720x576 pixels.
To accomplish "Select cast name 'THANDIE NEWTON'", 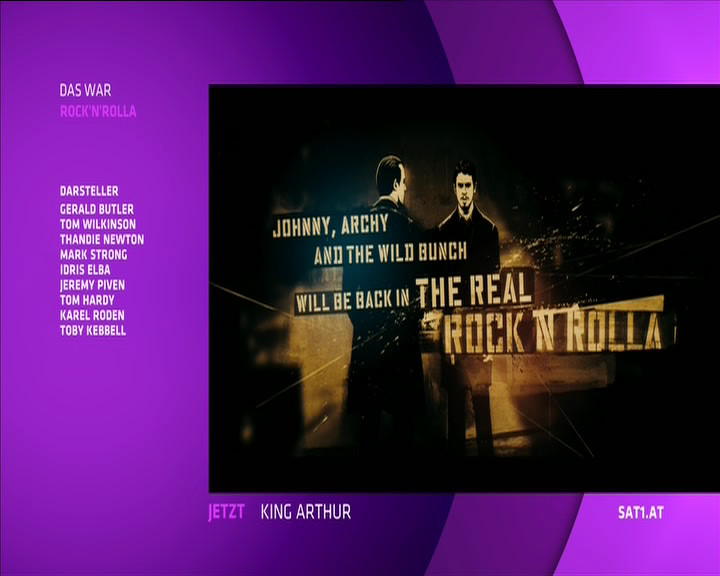I will point(102,239).
